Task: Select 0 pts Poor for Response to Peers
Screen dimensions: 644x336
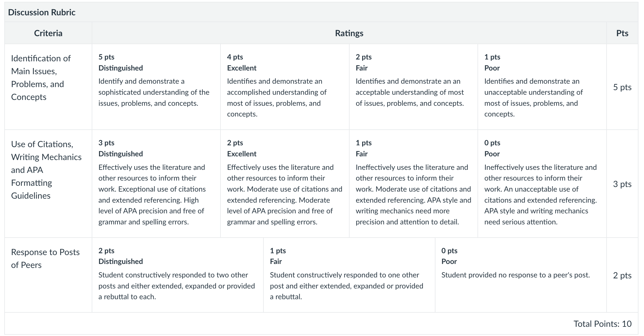Action: pyautogui.click(x=521, y=275)
